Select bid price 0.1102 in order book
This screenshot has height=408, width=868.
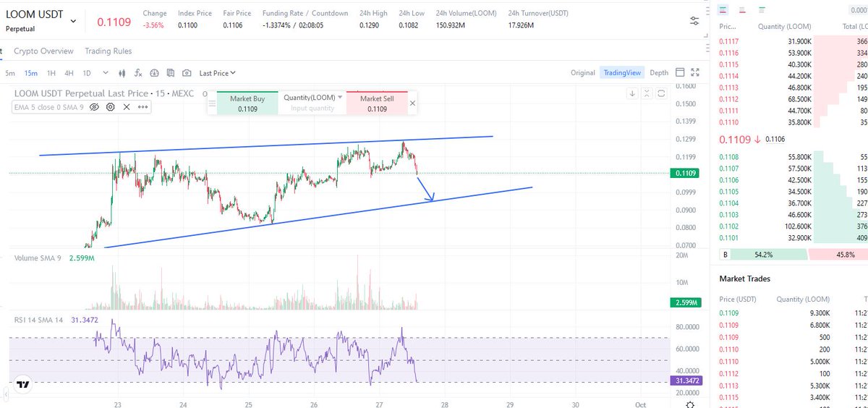pyautogui.click(x=729, y=225)
